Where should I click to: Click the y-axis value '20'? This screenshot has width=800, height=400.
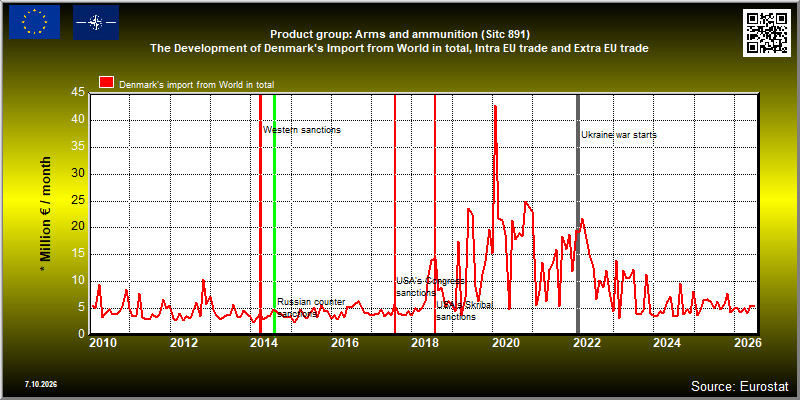79,227
